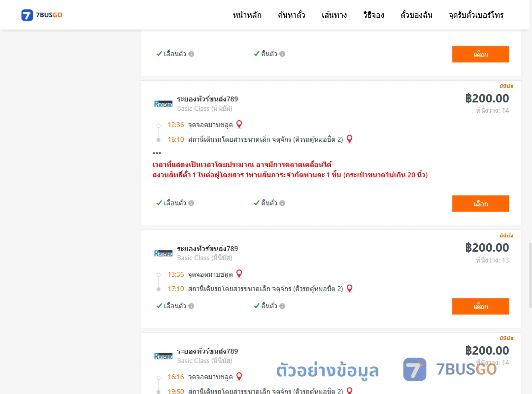Click the Rayong logo on the 16:16 trip card
The width and height of the screenshot is (532, 394).
tap(163, 356)
